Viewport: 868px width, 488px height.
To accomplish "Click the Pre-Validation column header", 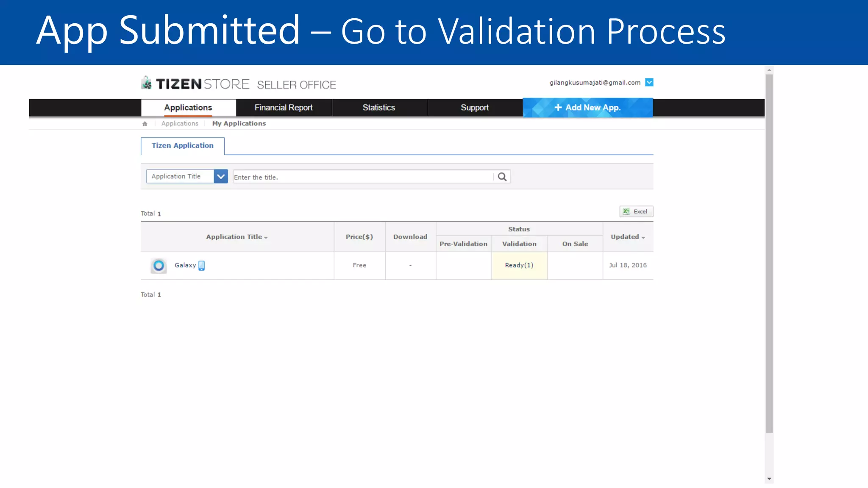I will coord(464,244).
